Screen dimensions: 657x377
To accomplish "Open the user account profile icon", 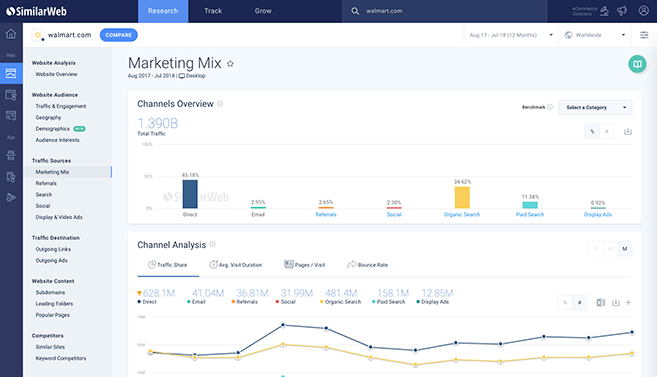I will point(644,11).
